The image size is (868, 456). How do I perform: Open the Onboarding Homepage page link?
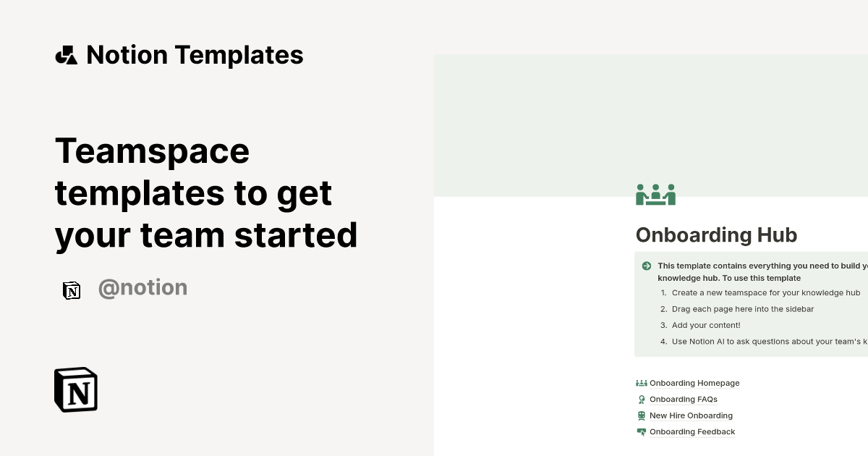point(694,383)
